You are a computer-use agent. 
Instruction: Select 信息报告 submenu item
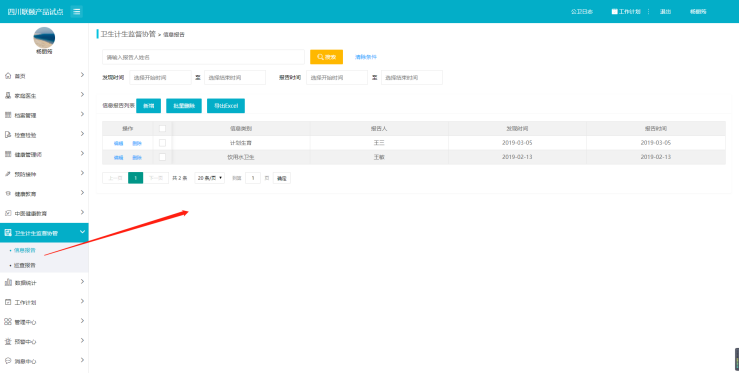(25, 250)
